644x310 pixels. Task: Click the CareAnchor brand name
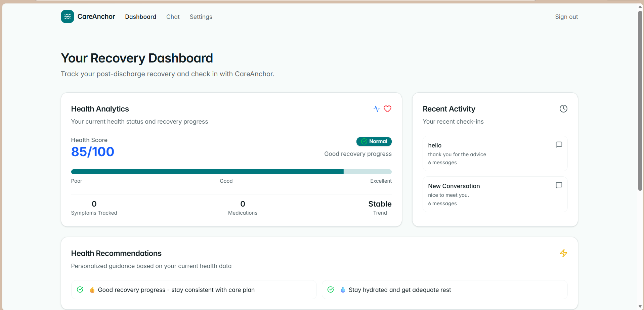96,16
